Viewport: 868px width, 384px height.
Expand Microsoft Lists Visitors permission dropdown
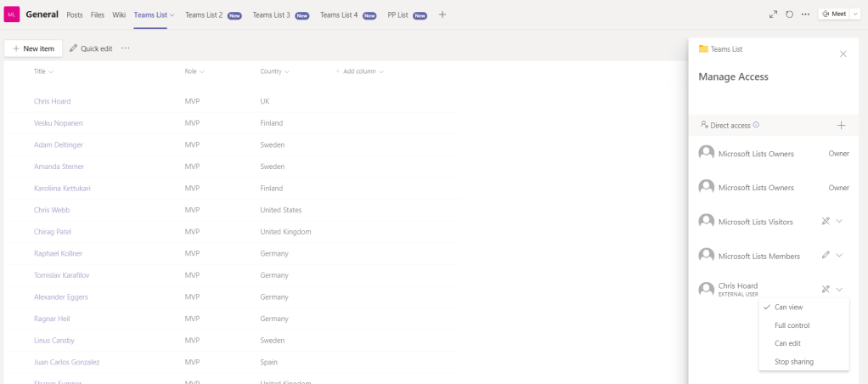point(839,221)
